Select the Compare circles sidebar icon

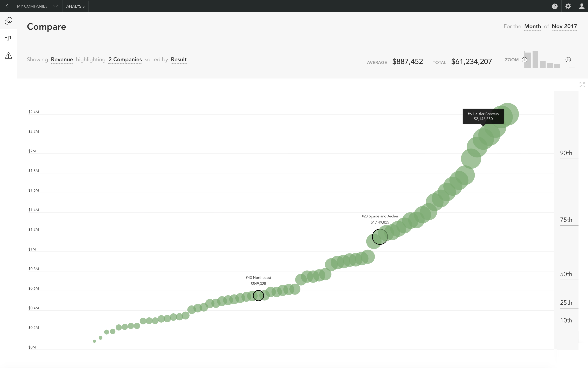(8, 21)
